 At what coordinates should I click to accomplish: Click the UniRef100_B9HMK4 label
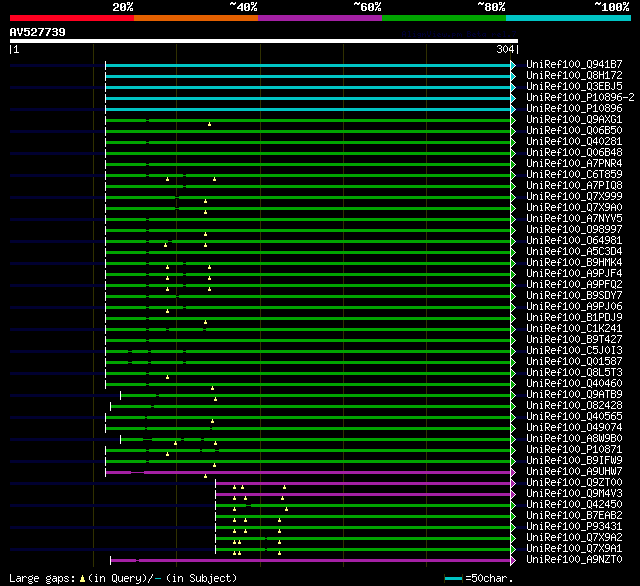(574, 263)
